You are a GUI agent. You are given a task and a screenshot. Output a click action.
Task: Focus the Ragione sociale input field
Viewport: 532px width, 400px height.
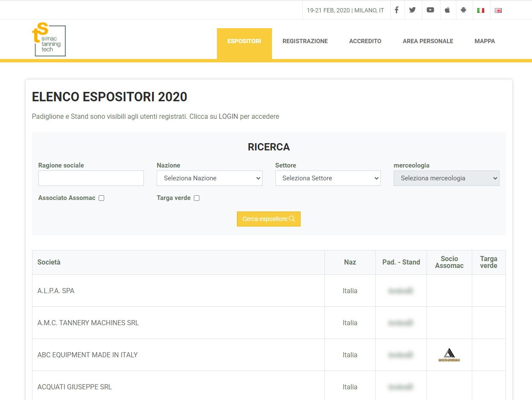[x=91, y=178]
